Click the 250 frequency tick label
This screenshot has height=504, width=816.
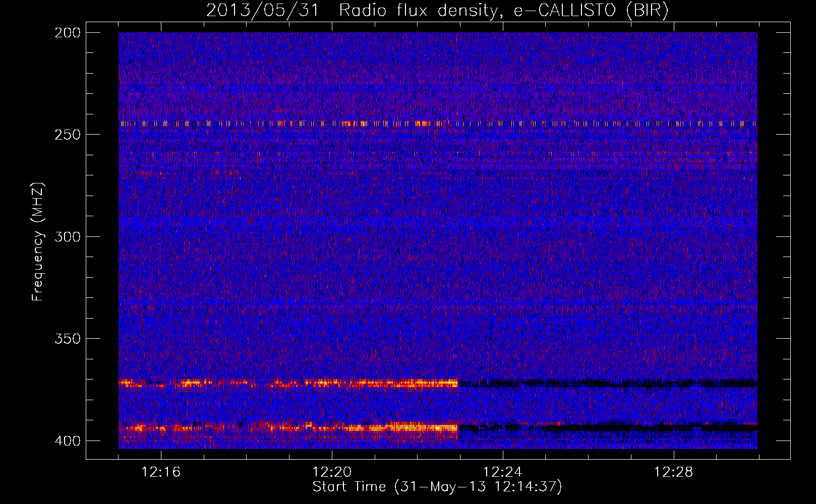pos(68,135)
